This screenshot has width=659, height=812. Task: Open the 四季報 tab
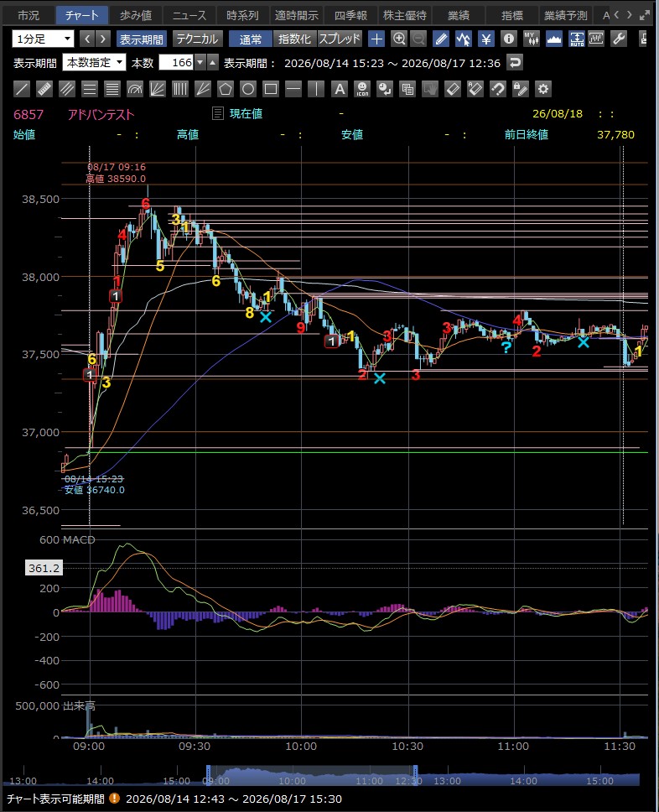pyautogui.click(x=350, y=16)
